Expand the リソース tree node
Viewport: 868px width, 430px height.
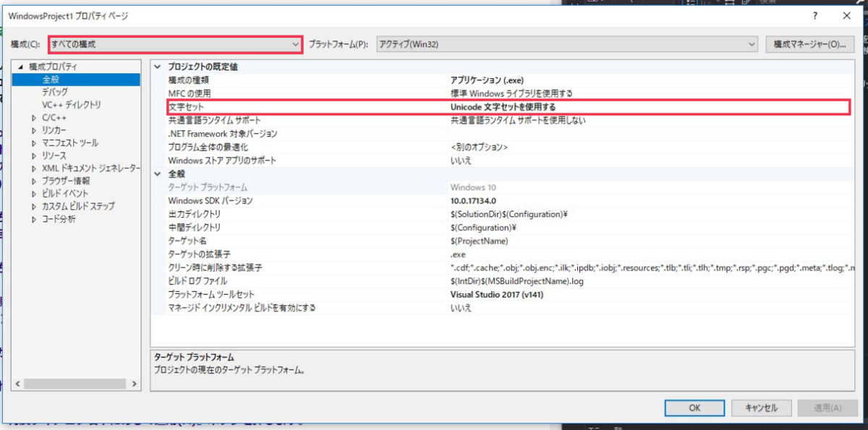[33, 156]
